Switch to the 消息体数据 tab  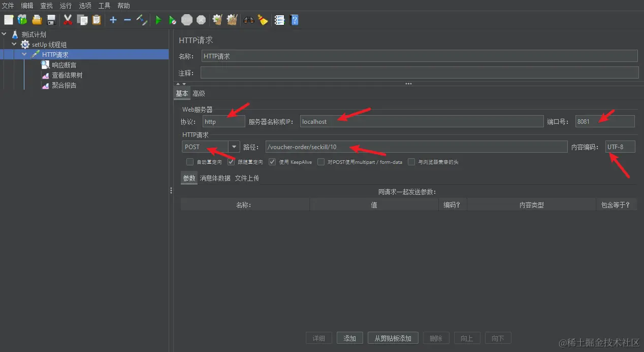click(215, 178)
